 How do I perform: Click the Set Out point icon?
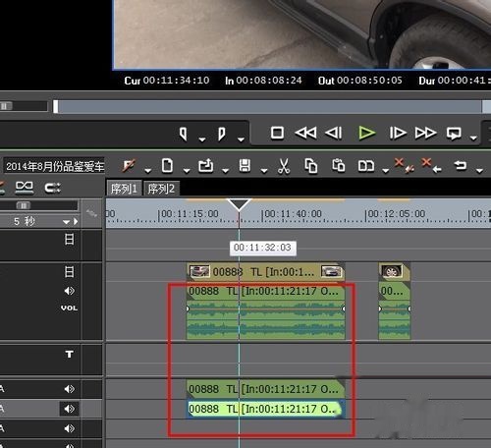222,134
